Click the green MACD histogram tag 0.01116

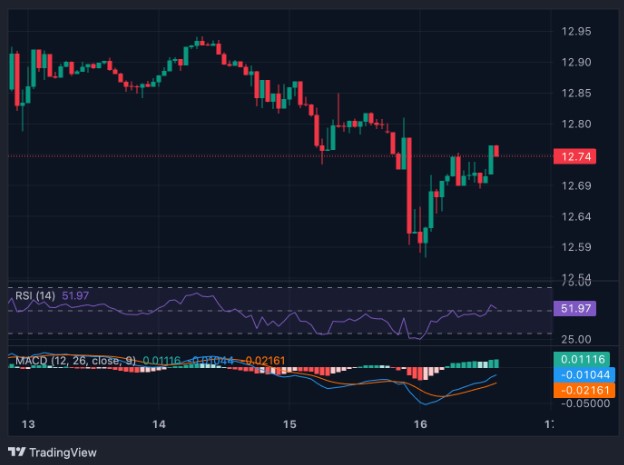[x=581, y=359]
